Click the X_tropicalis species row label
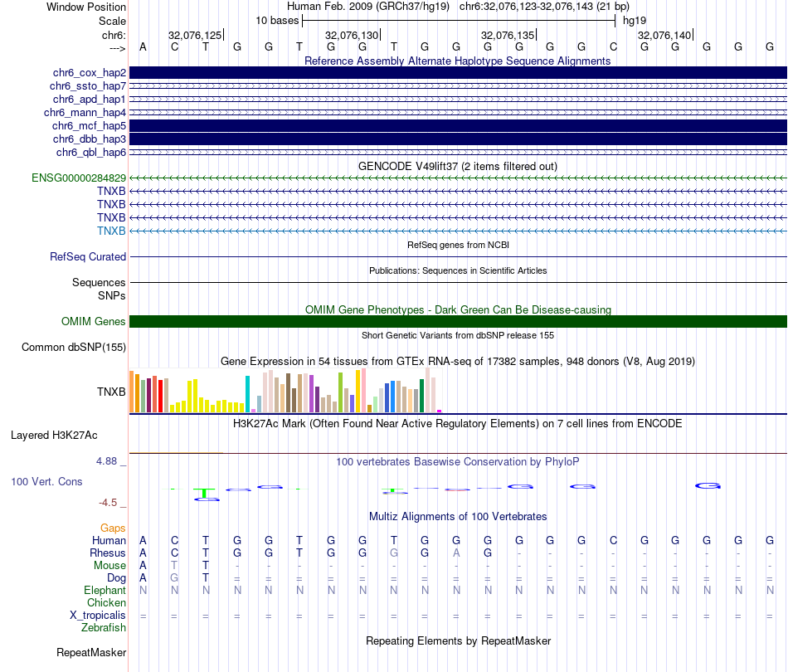The image size is (788, 672). [x=98, y=616]
